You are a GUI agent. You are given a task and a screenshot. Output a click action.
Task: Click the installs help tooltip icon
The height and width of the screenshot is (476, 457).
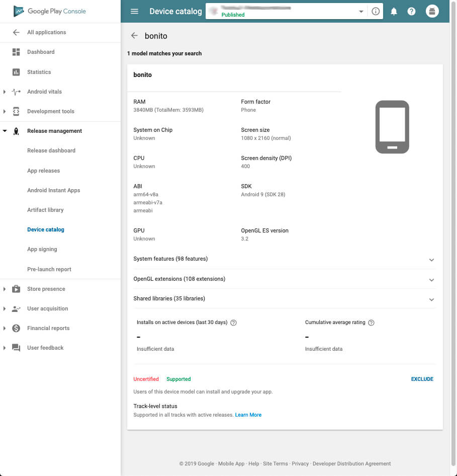point(233,323)
